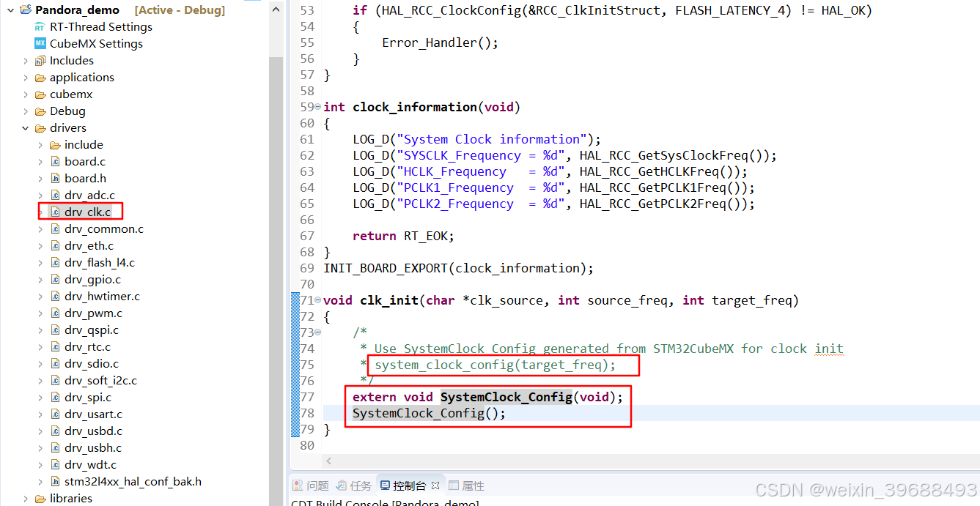
Task: Click the extern void SystemClock_Config declaration
Action: (487, 397)
